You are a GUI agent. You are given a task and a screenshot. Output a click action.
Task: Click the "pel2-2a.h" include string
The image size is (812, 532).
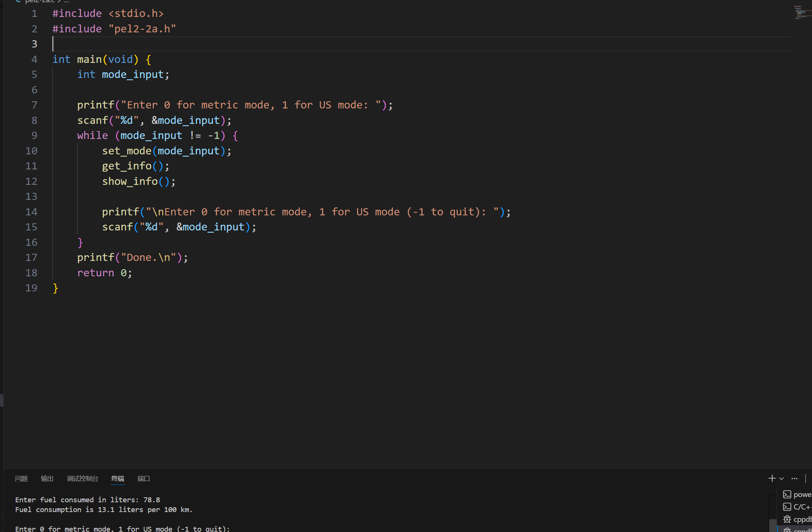pyautogui.click(x=142, y=29)
